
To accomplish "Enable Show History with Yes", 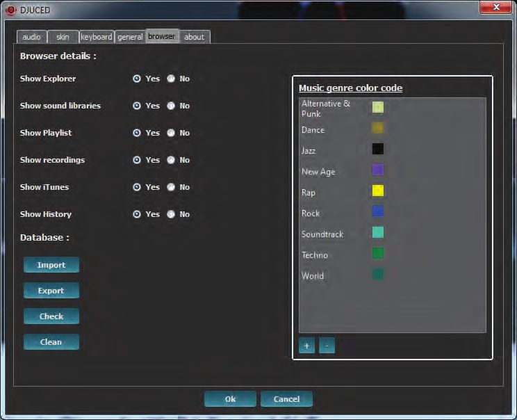I will tap(137, 214).
